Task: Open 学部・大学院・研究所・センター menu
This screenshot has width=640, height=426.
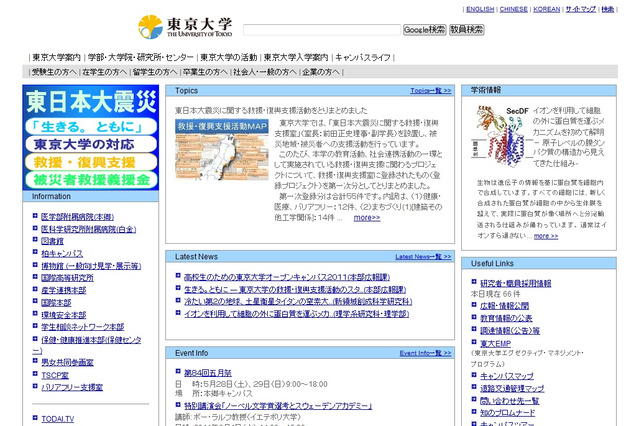Action: click(140, 58)
